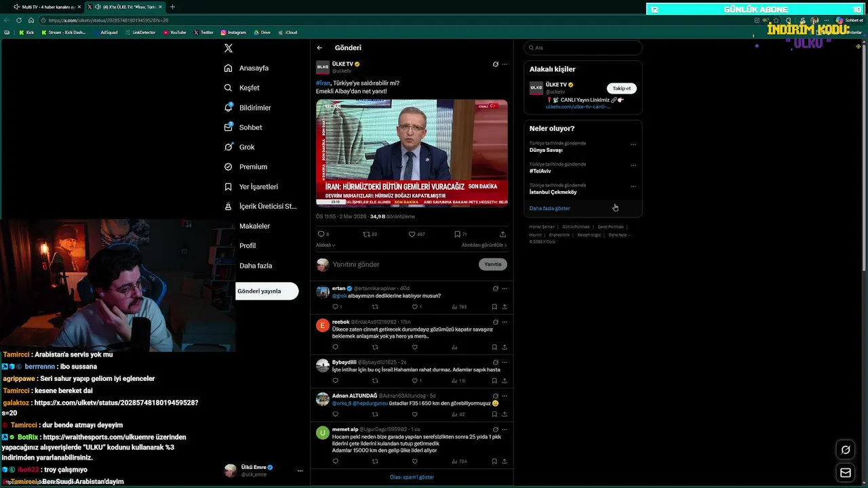
Task: Click Takip et to follow ÜLKE TV
Action: (x=621, y=88)
